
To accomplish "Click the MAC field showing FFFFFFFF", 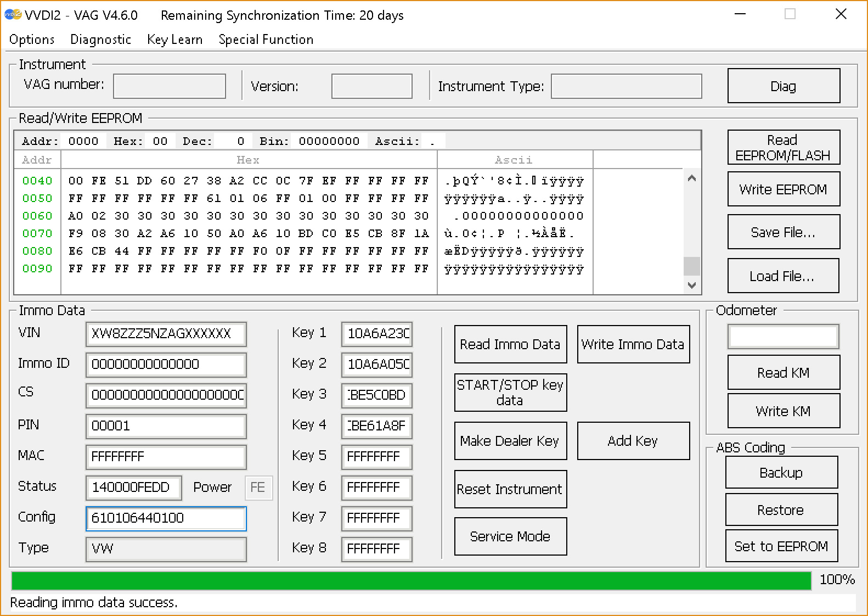I will point(166,457).
